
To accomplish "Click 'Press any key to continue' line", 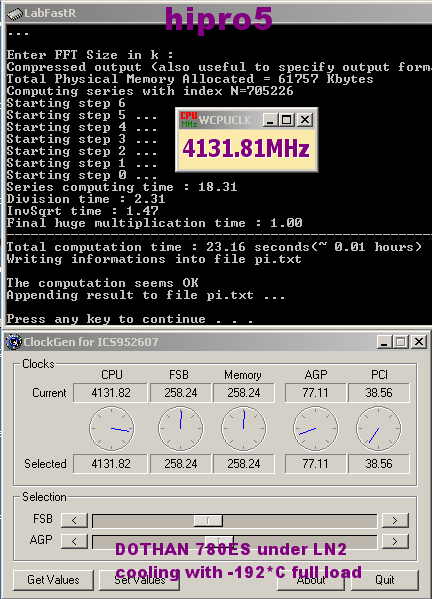I will [130, 319].
